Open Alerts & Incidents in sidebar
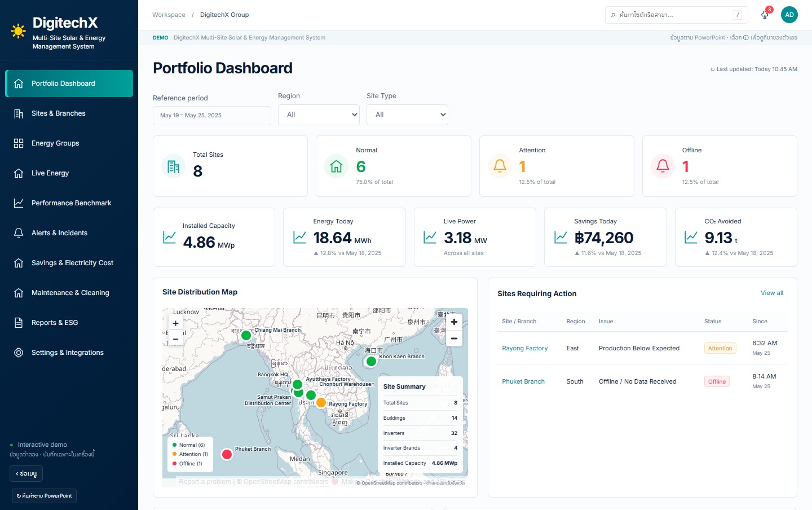This screenshot has width=812, height=510. pos(69,233)
